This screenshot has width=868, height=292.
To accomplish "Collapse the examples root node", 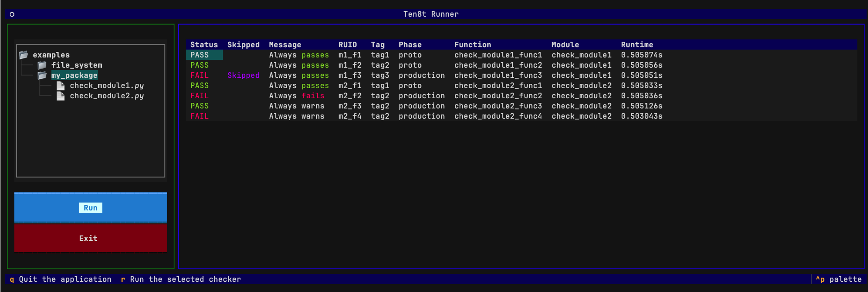I will tap(51, 55).
